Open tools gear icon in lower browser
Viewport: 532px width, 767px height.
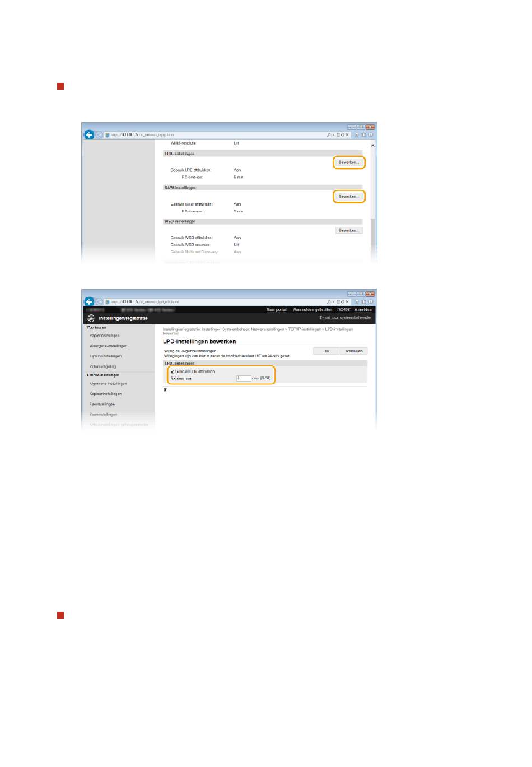coord(371,301)
